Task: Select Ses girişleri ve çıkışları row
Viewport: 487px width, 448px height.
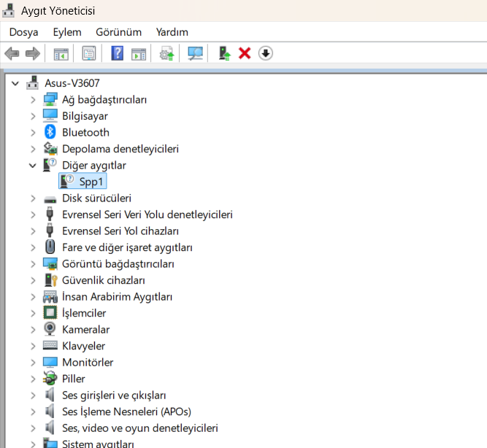Action: [x=114, y=395]
